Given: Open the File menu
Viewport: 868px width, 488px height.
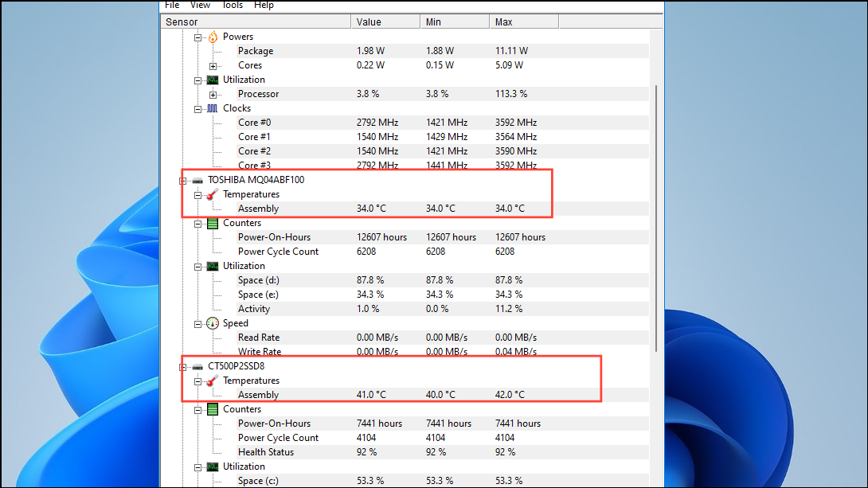Looking at the screenshot, I should [x=171, y=5].
